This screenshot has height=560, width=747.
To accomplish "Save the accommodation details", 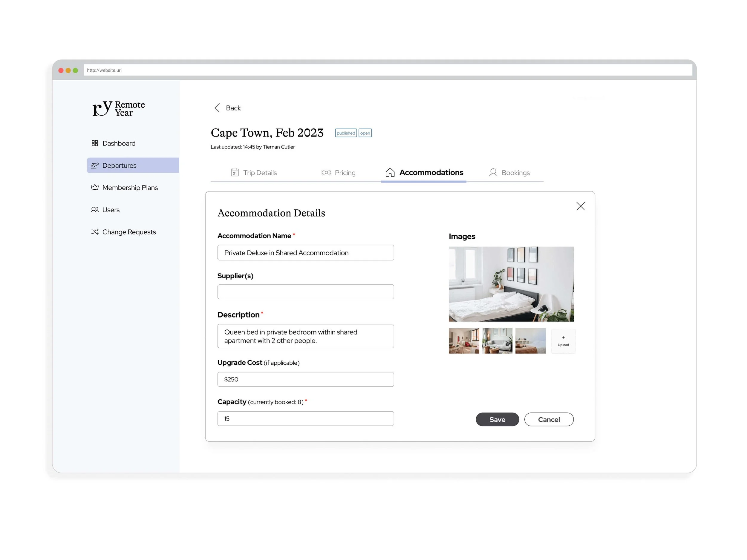I will pos(497,419).
